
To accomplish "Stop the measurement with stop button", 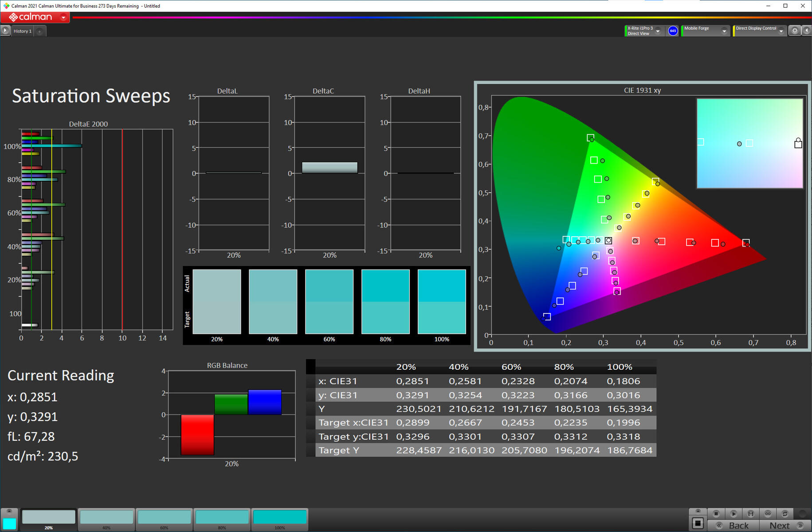I will coord(716,513).
